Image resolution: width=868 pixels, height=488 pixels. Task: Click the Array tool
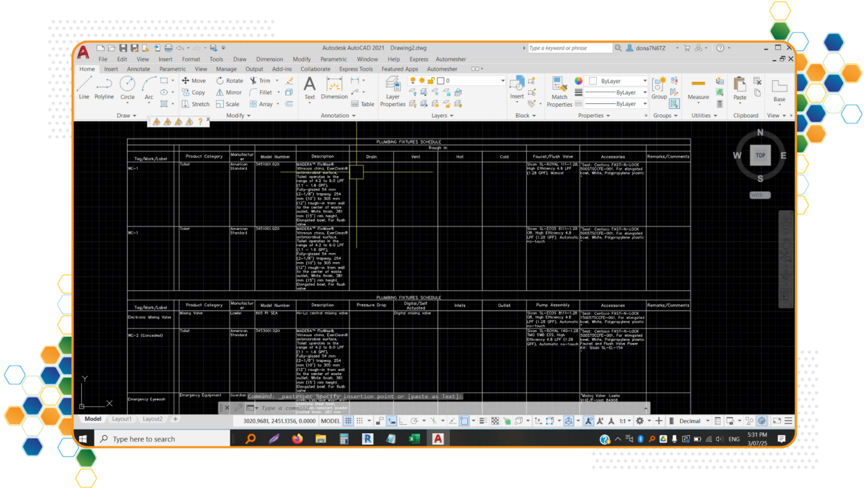(261, 104)
